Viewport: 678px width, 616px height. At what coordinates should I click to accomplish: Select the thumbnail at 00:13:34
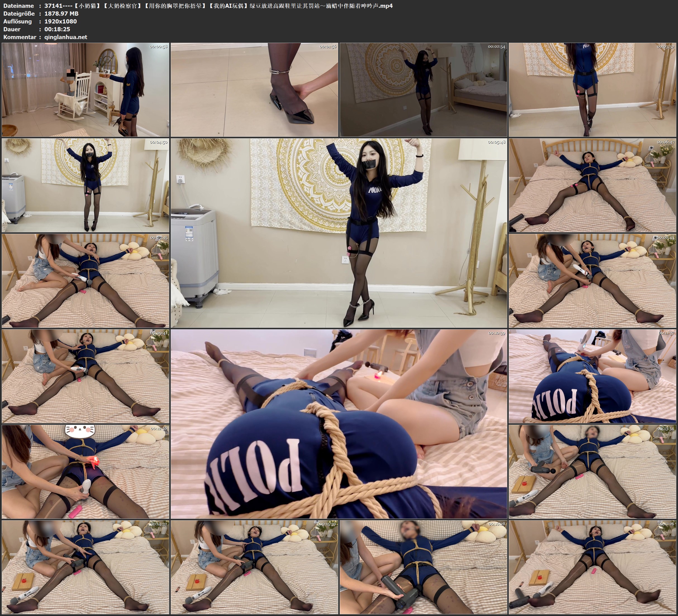point(592,471)
